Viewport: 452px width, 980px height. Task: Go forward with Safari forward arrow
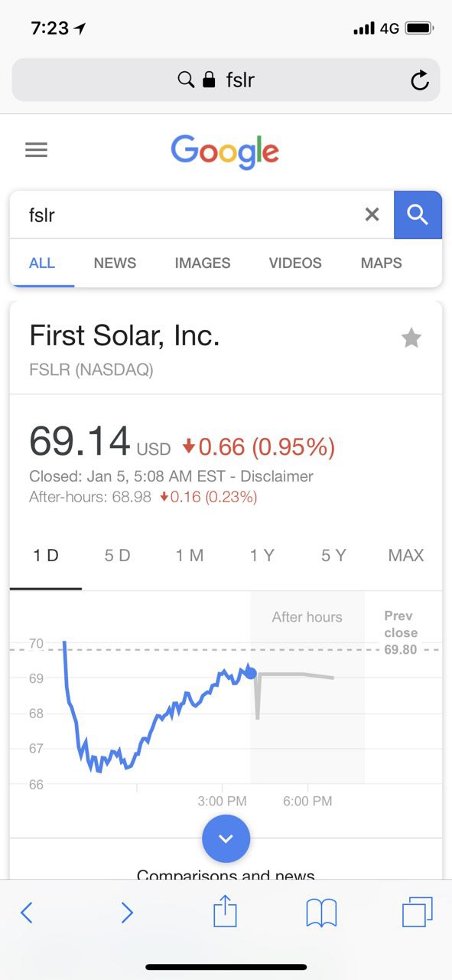click(127, 913)
